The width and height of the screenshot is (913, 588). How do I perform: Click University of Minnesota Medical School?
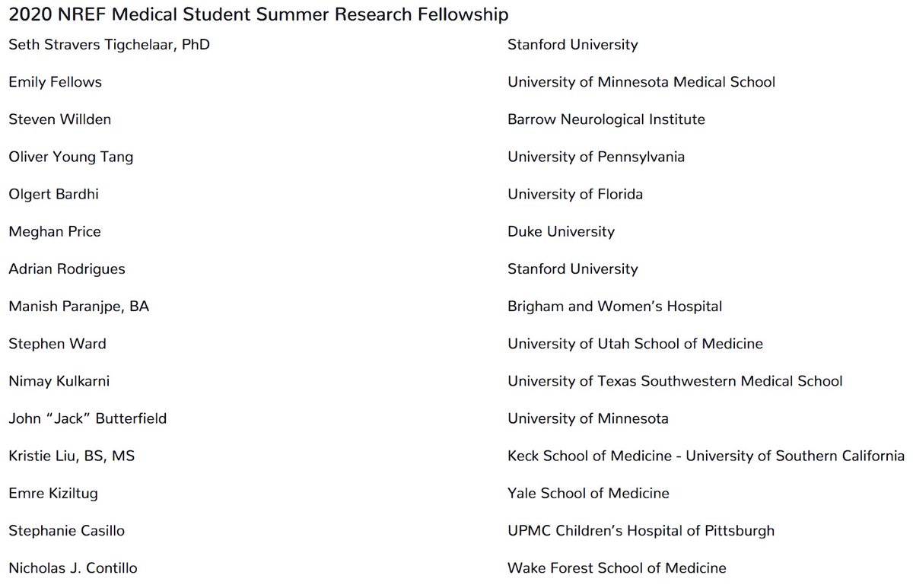(x=641, y=82)
